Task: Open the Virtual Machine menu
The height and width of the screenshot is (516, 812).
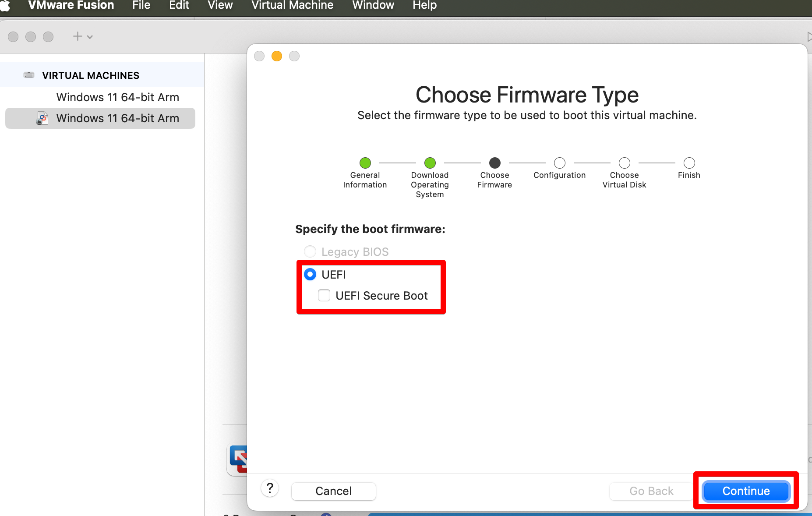Action: (x=293, y=5)
